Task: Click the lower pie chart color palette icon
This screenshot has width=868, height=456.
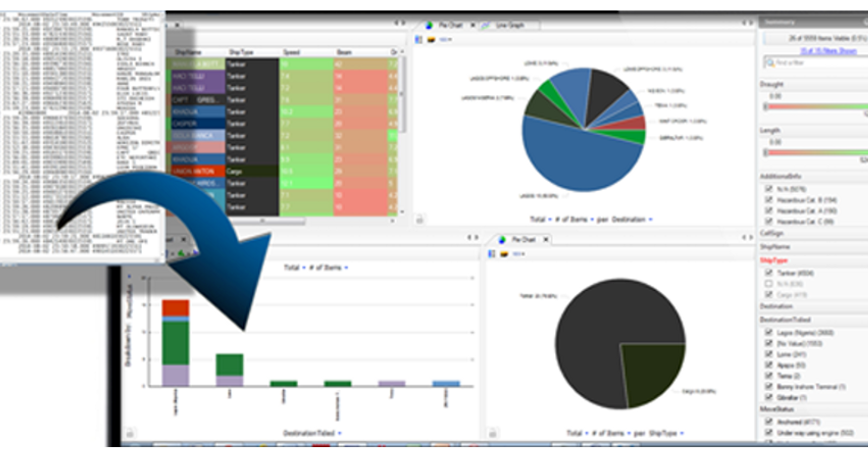Action: (504, 254)
